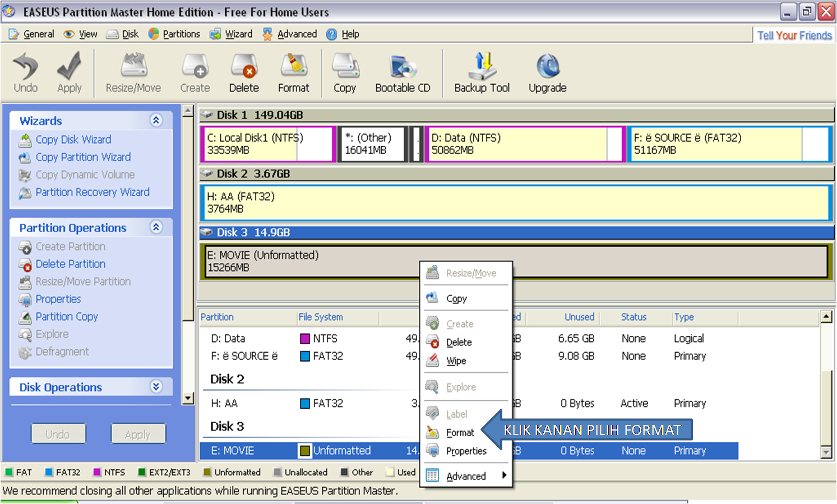Collapse the Wizards panel
This screenshot has width=837, height=504.
(x=156, y=120)
